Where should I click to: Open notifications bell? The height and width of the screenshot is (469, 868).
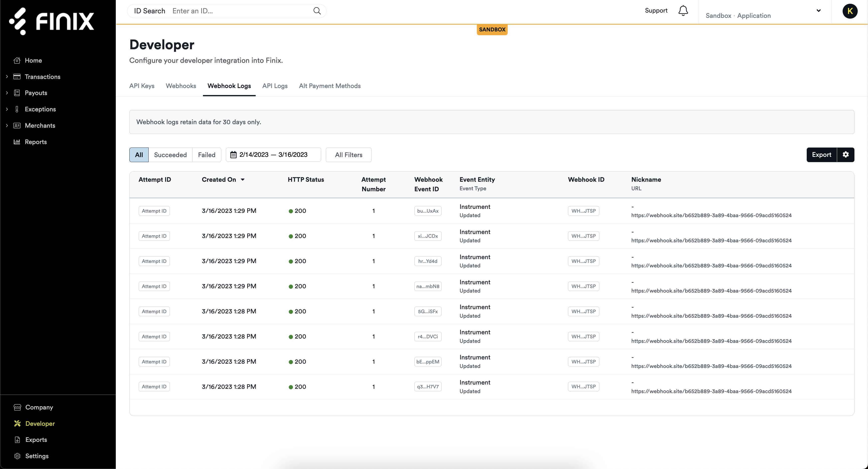[683, 11]
